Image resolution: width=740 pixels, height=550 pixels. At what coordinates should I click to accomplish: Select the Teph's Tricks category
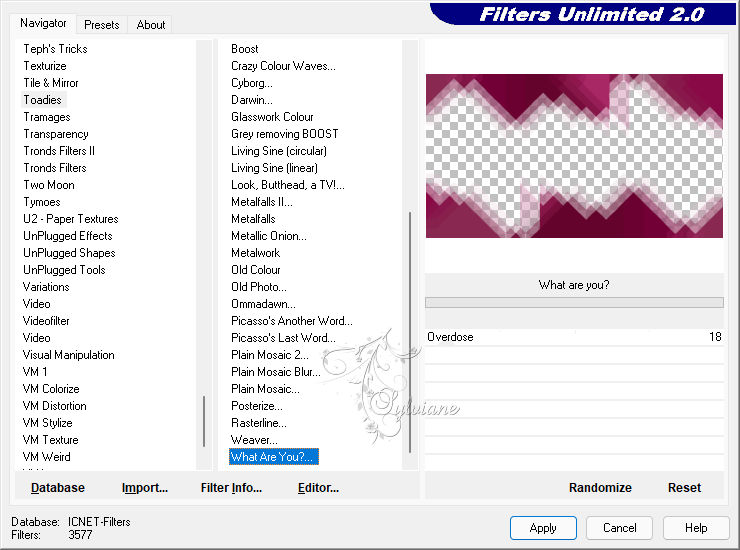click(x=55, y=49)
